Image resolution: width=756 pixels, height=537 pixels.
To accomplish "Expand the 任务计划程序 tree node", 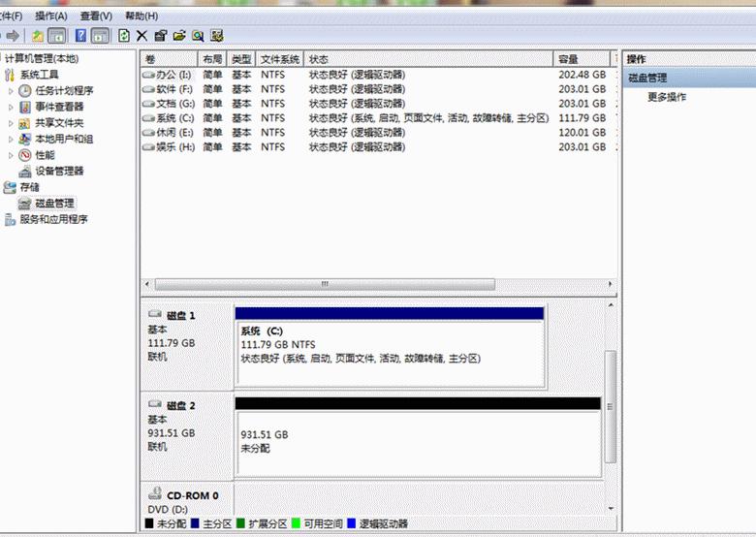I will pos(11,90).
